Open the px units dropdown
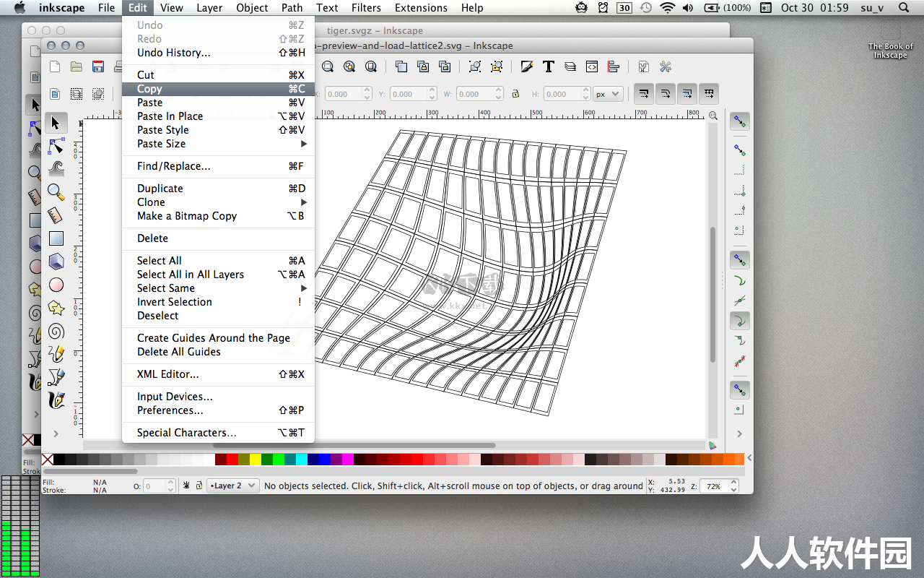The height and width of the screenshot is (578, 924). 608,94
